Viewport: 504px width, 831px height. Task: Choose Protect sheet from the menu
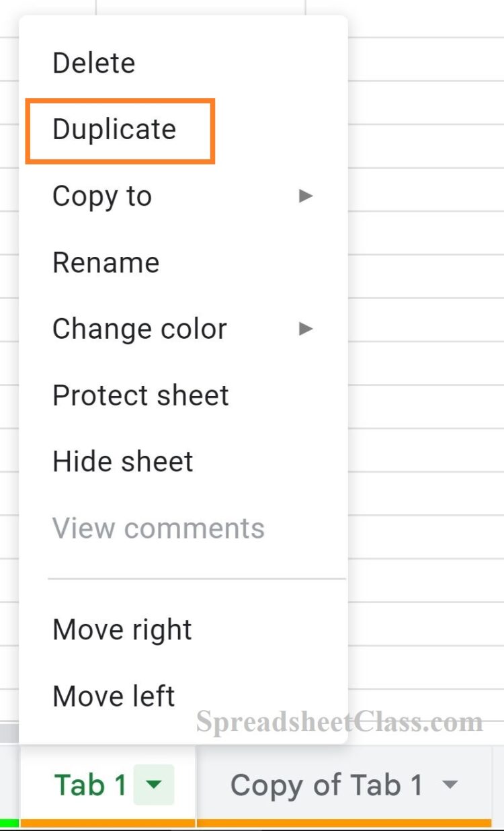click(140, 395)
